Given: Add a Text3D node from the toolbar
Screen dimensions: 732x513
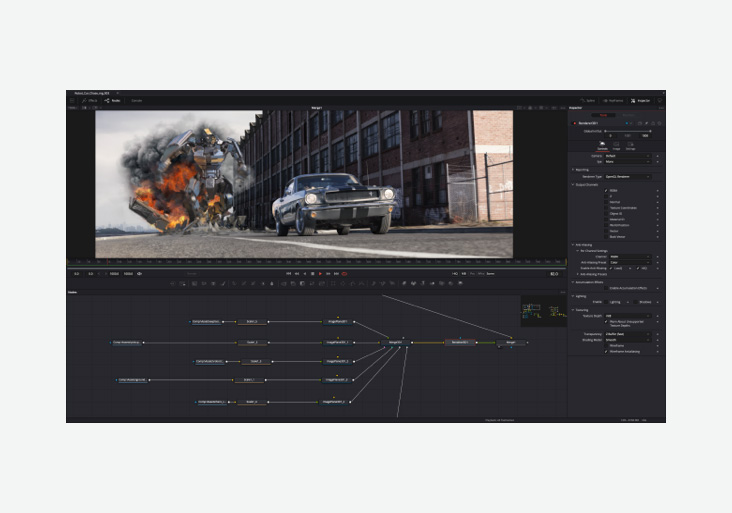Looking at the screenshot, I should pyautogui.click(x=422, y=283).
